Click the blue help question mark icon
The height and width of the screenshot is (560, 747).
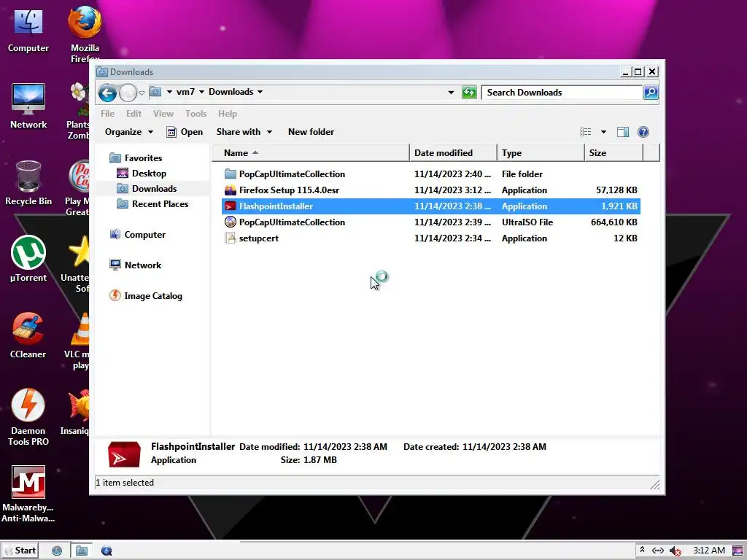click(643, 132)
